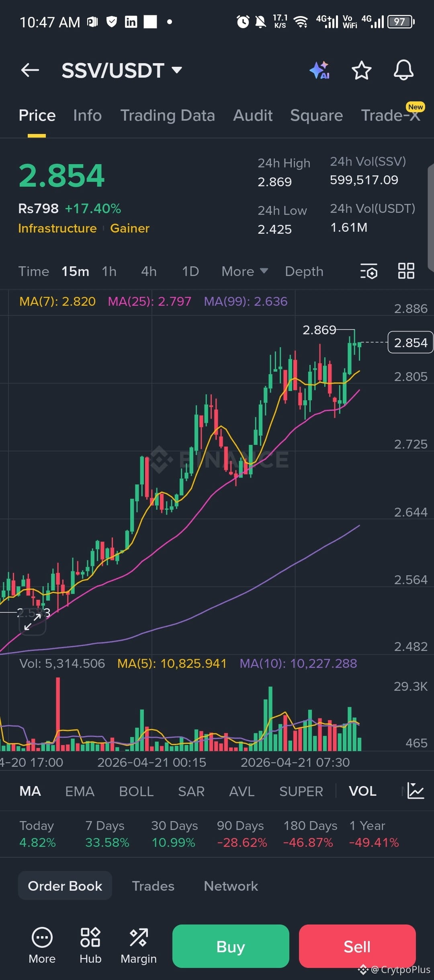Select the Time line chart interval
434x980 pixels.
point(34,271)
